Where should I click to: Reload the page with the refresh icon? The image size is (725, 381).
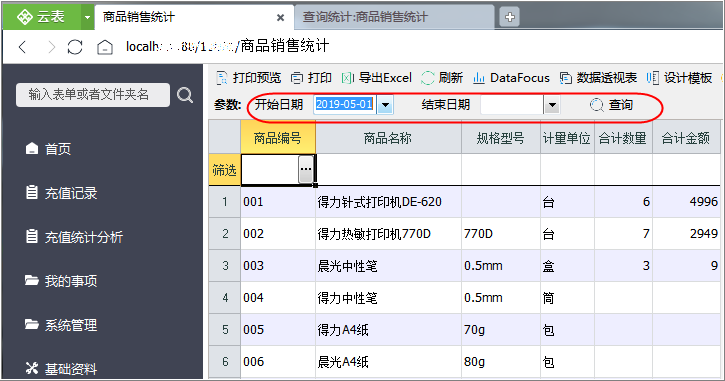(75, 47)
